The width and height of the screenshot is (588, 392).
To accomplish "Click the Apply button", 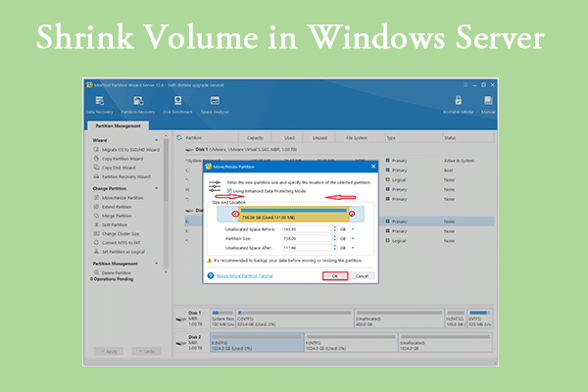I will (x=109, y=352).
